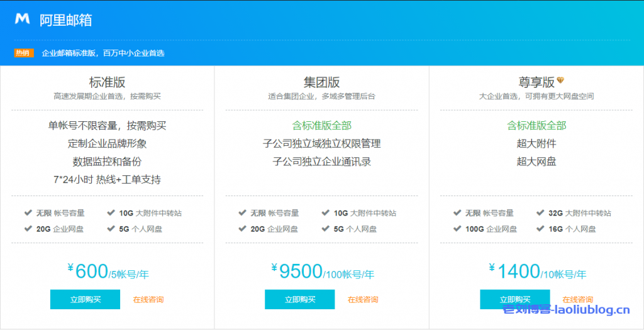Click the diamond icon next to 尊享版
644x330 pixels.
560,80
